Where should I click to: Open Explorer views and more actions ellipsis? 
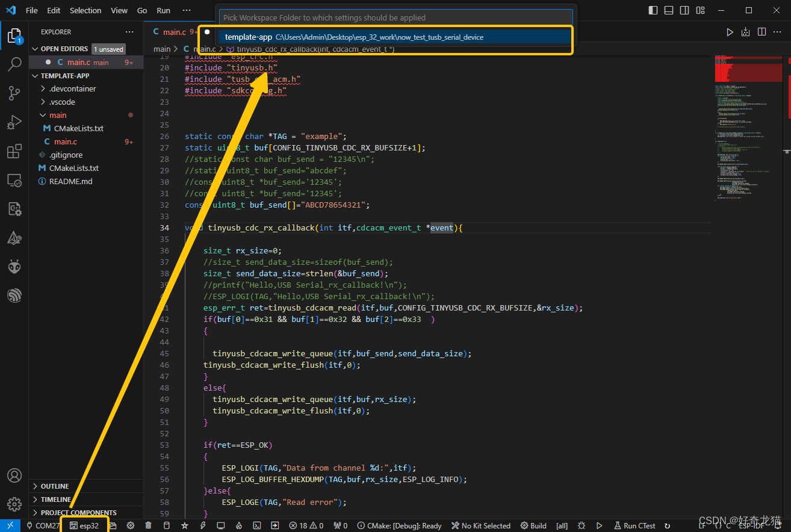tap(129, 32)
